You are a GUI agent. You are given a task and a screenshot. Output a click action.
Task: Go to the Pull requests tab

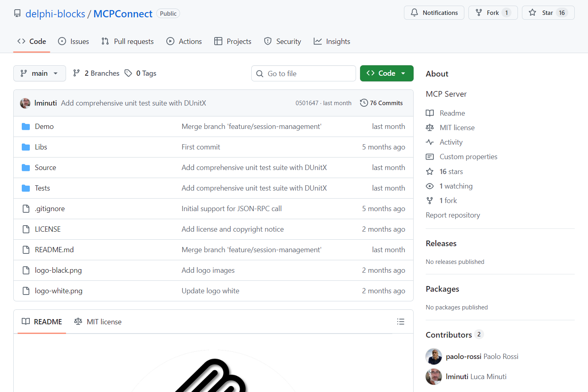point(128,41)
